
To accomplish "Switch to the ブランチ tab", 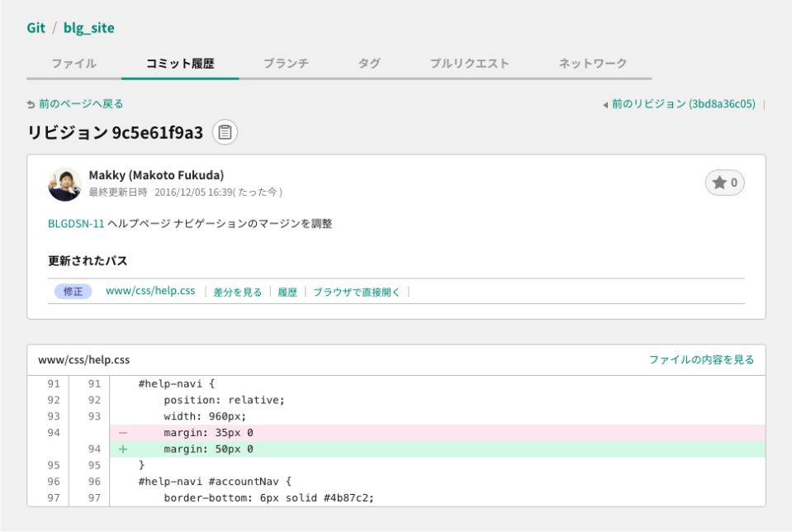I will tap(286, 64).
